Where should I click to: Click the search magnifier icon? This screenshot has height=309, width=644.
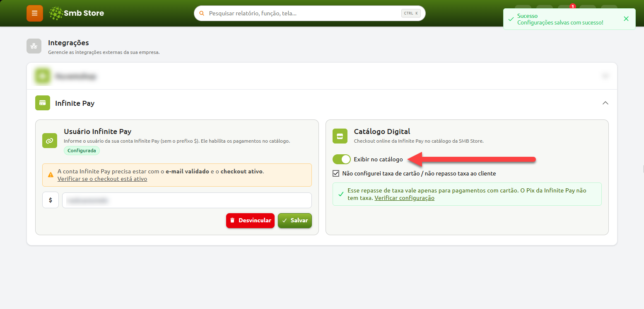202,13
